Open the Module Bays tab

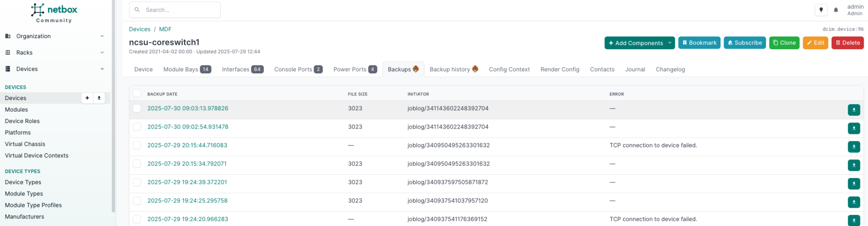pyautogui.click(x=187, y=70)
